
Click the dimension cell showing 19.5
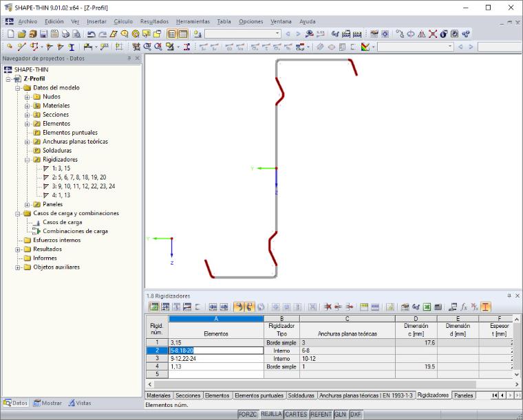coord(416,366)
